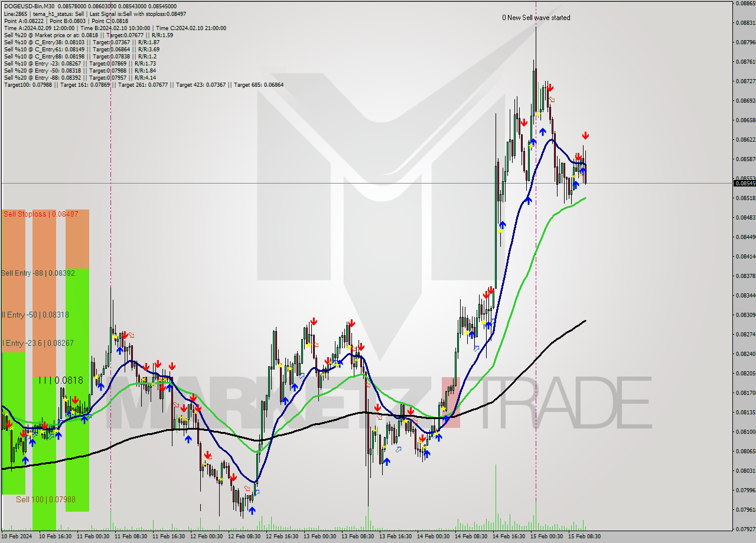Select the '14 Feb 00:30' time label
Screen dimensions: 756x543
click(434, 537)
